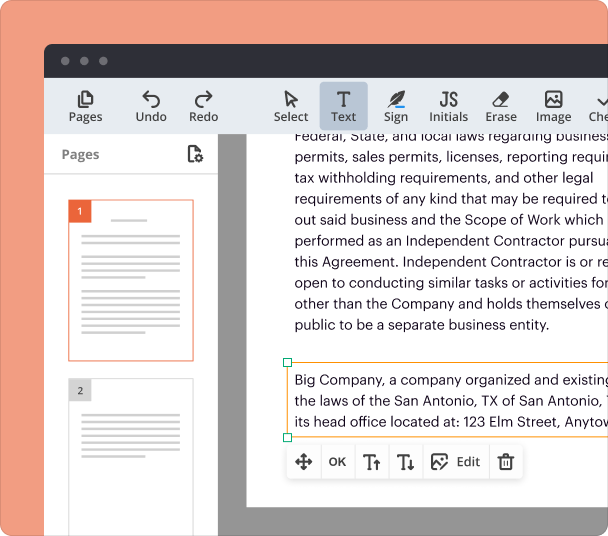
Task: Click the Undo arrow
Action: [151, 106]
